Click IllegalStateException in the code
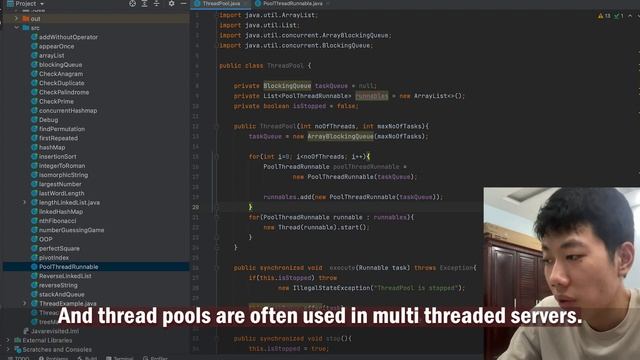The width and height of the screenshot is (640, 360). (331, 288)
